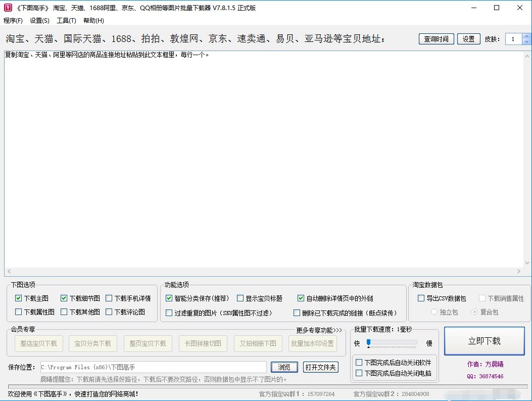Screen dimensions: 532x401
Task: Click the 整页宝贝下载 button
Action: (x=148, y=344)
